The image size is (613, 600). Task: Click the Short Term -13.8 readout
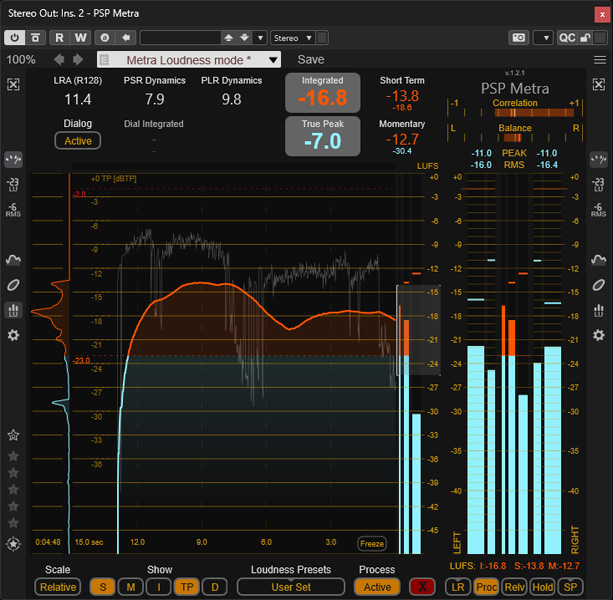pos(402,96)
